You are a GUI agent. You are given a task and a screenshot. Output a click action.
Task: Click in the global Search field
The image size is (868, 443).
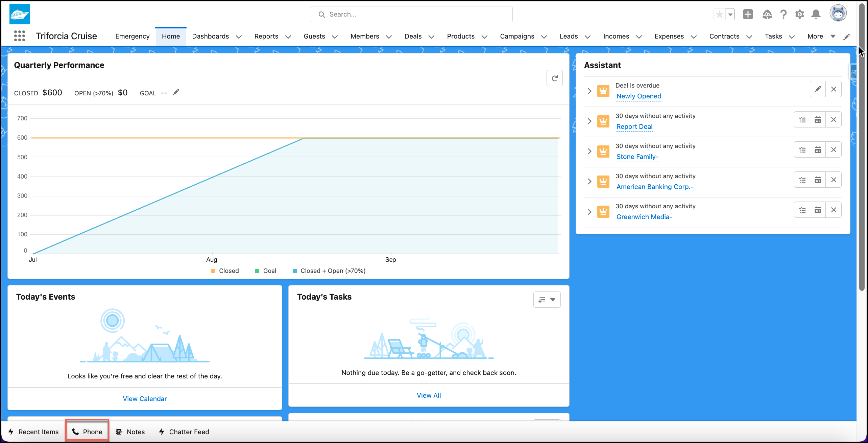pos(411,14)
